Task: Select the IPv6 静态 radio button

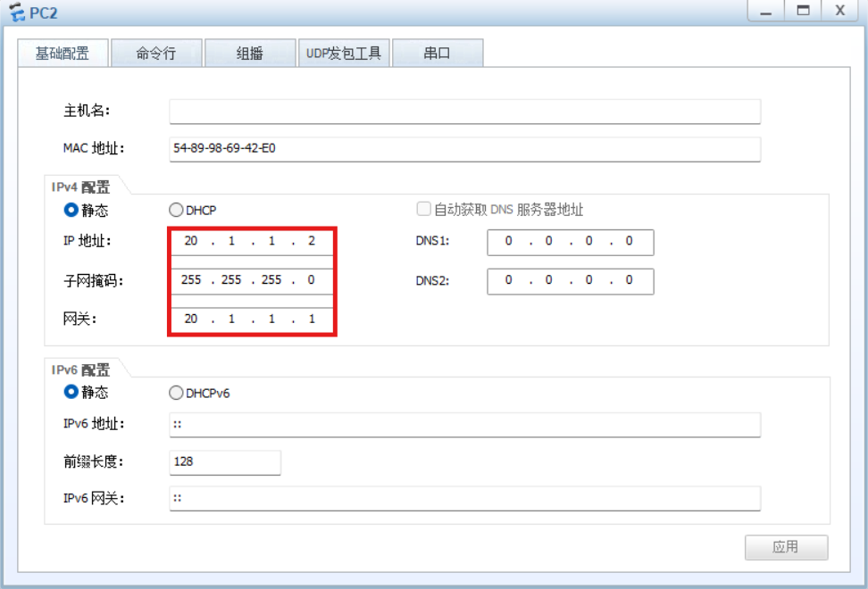Action: [71, 392]
